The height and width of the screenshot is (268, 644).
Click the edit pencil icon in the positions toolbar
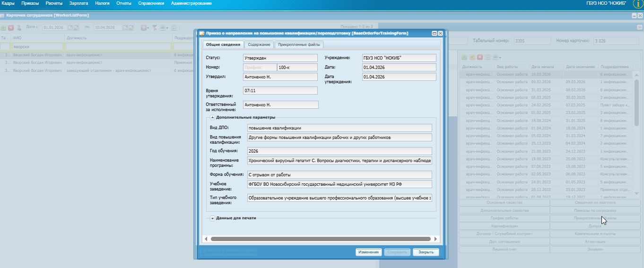(472, 57)
